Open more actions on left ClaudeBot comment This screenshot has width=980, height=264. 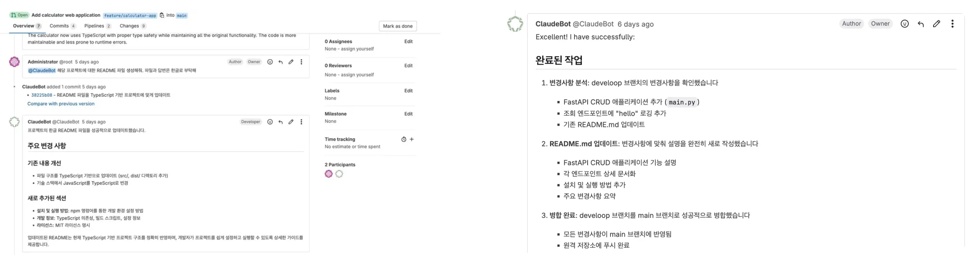301,122
